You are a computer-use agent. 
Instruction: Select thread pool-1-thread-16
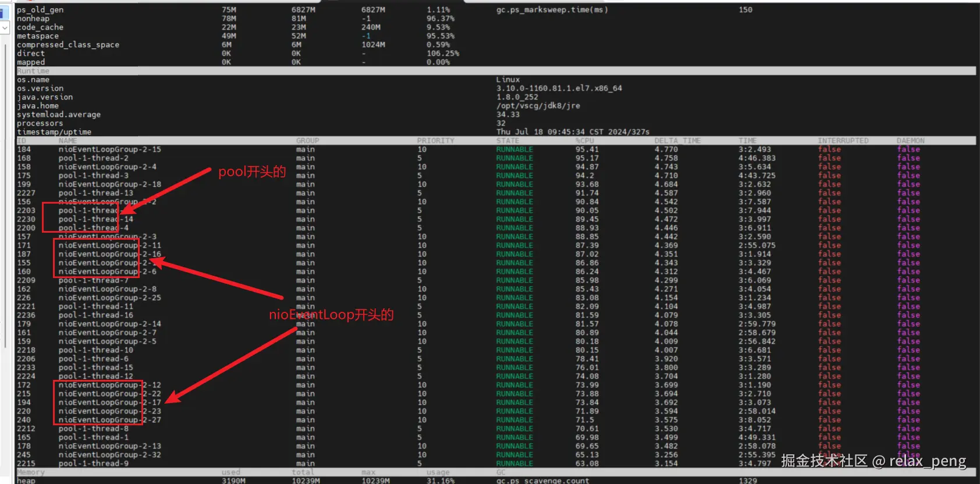pos(95,315)
